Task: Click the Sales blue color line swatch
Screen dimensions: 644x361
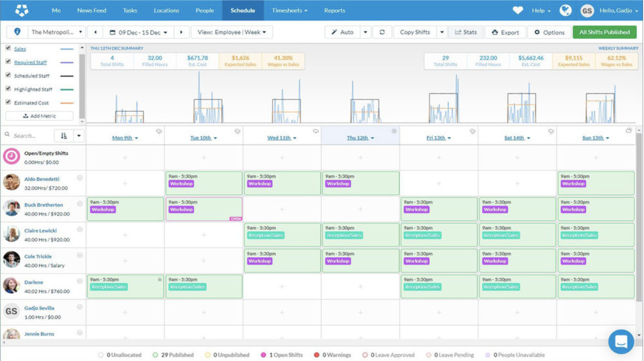Action: pos(67,49)
